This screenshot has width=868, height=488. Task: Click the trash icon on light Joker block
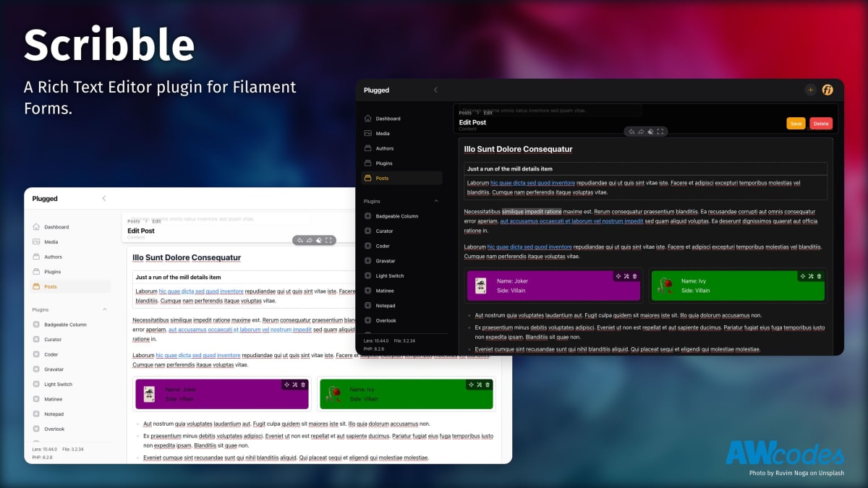304,385
